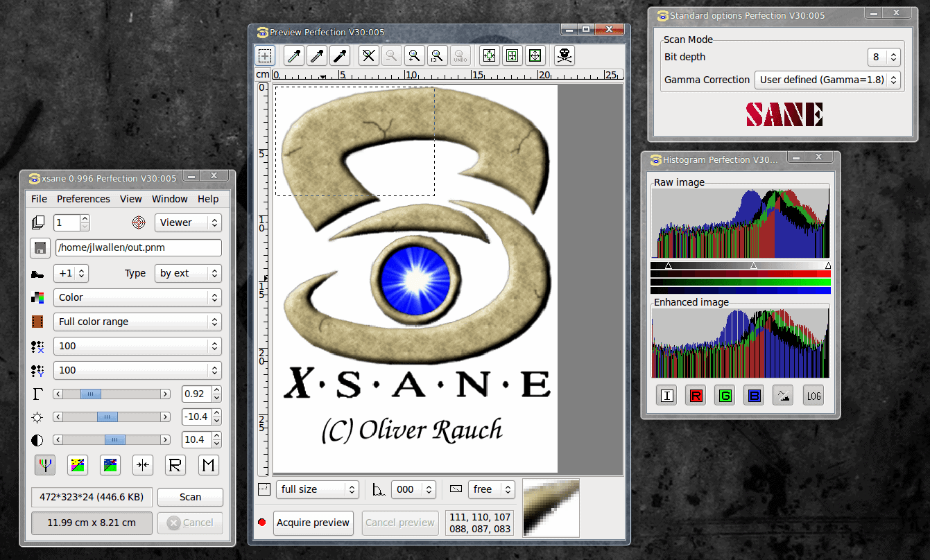Image resolution: width=930 pixels, height=560 pixels.
Task: Click the gamma slider handle
Action: [91, 394]
